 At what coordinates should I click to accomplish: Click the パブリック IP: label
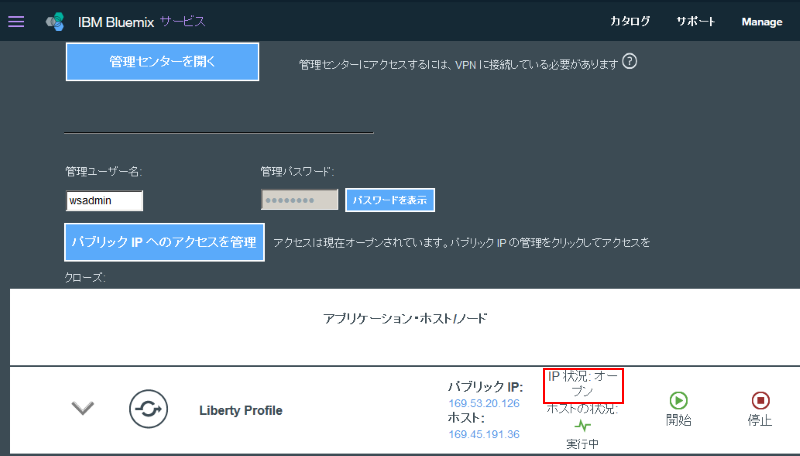(x=485, y=387)
